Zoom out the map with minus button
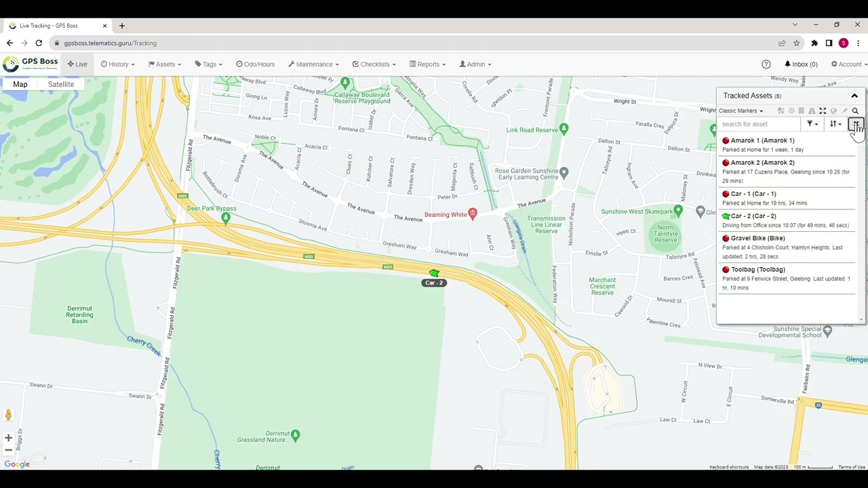This screenshot has height=488, width=868. tap(8, 450)
